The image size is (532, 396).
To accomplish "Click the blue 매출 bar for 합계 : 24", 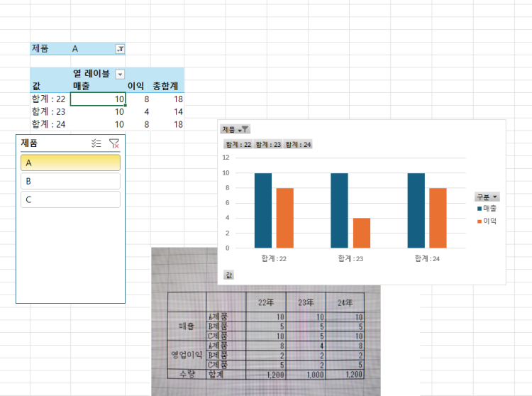I will point(416,210).
